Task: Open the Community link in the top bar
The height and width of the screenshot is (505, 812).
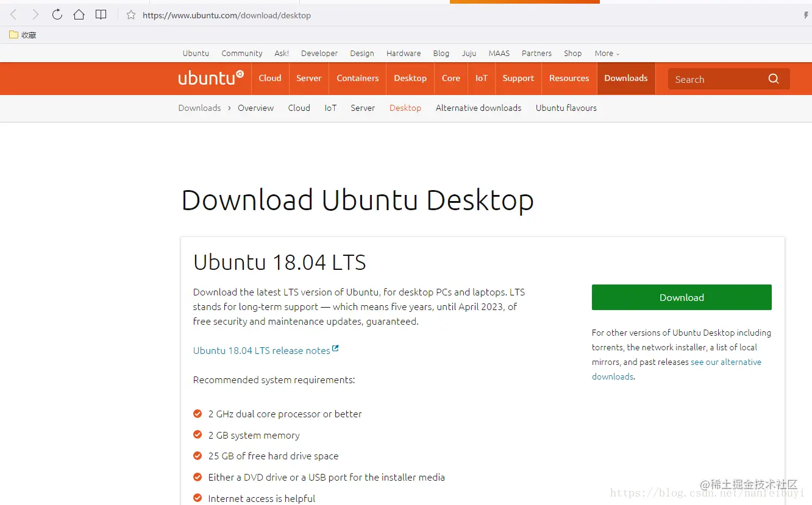Action: pos(242,53)
